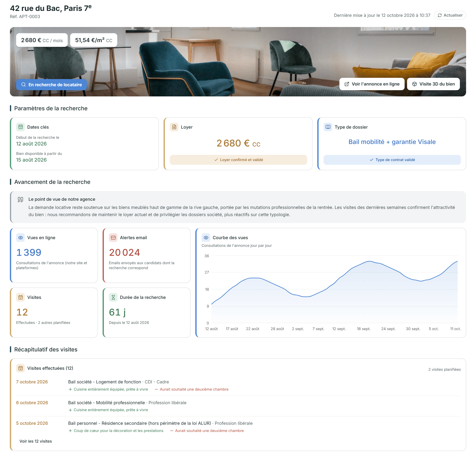Select the 7 octobre 2026 visit row

238,385
